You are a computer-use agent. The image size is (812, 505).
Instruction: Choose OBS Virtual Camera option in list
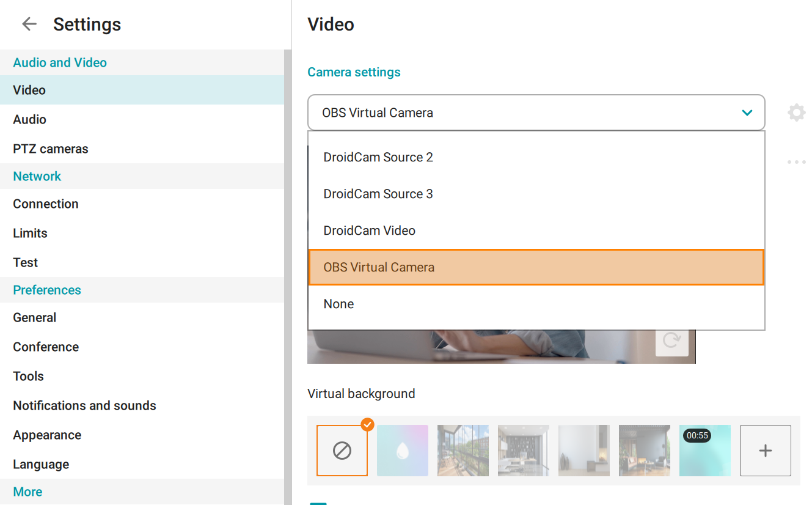[379, 267]
